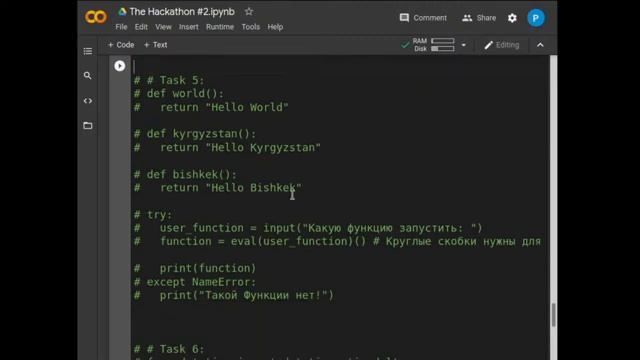This screenshot has height=360, width=640.
Task: Open the find and replace search icon
Action: (x=87, y=76)
